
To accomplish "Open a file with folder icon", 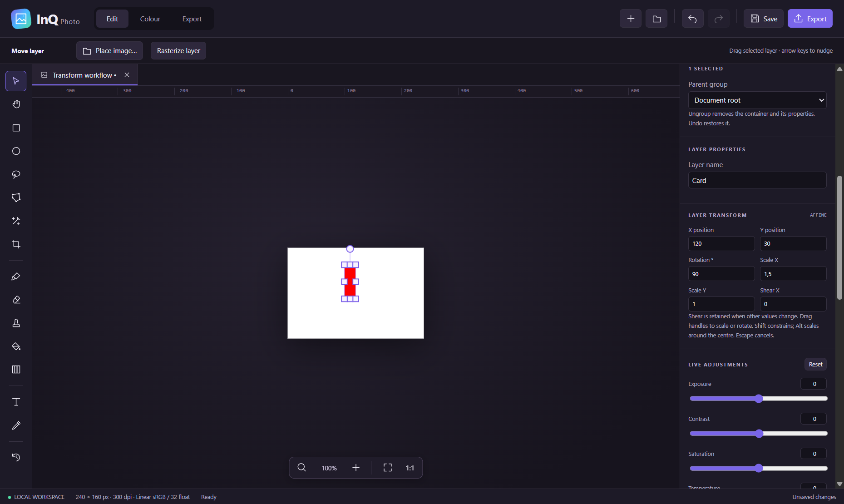I will [x=656, y=19].
